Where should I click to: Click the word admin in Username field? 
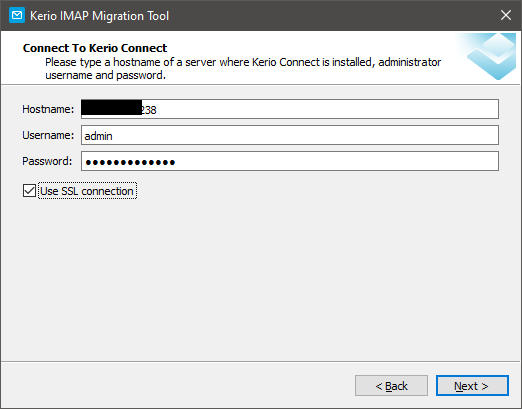[x=98, y=136]
